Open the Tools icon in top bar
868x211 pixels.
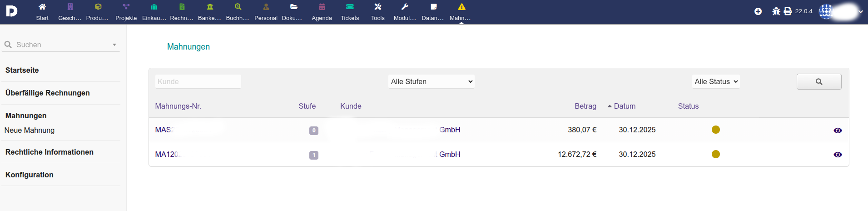377,7
